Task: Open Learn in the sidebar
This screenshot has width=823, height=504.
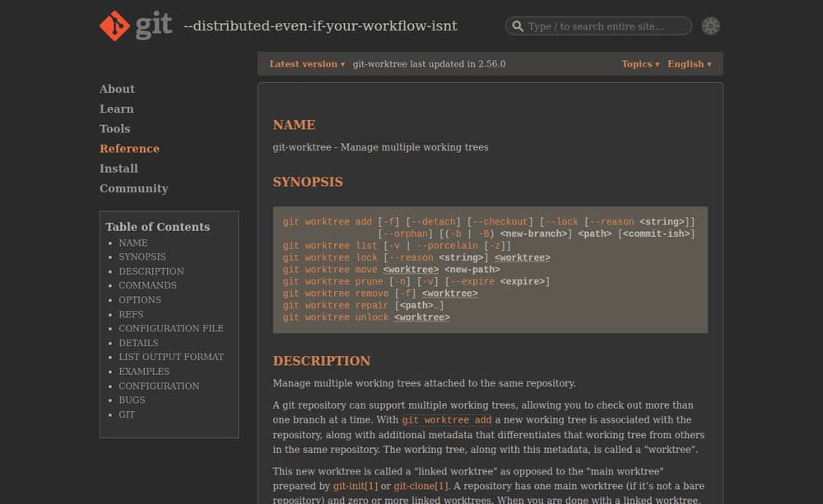Action: tap(117, 109)
